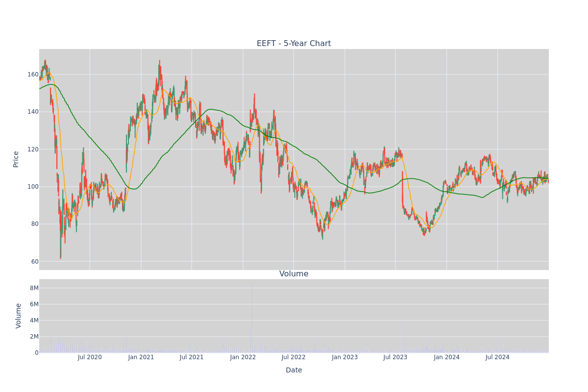Screen dimensions: 588x392
Task: Pick the "Jan 2021" date tick label
Action: (141, 357)
